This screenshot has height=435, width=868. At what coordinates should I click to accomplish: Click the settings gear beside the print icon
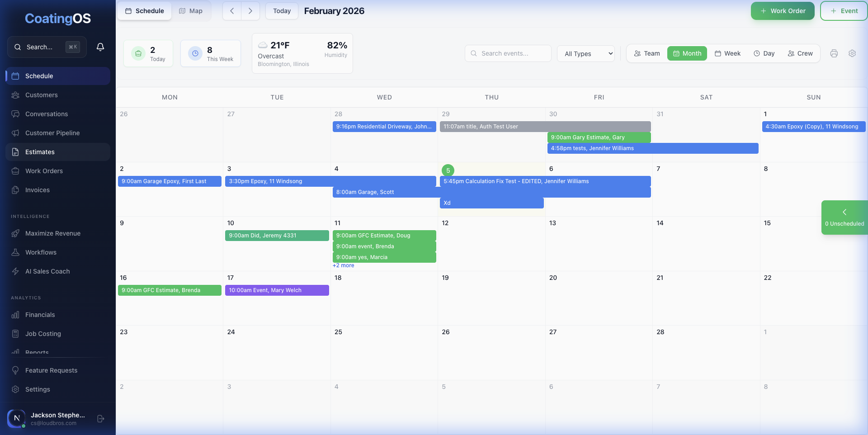[853, 53]
